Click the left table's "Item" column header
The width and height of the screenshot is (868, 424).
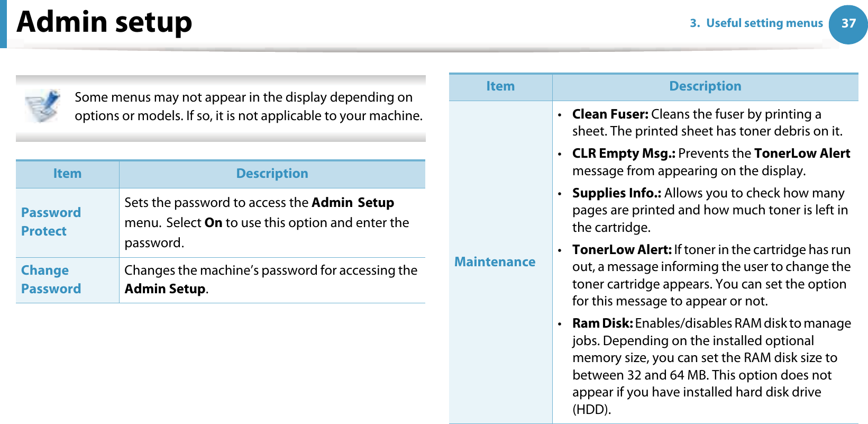(67, 174)
